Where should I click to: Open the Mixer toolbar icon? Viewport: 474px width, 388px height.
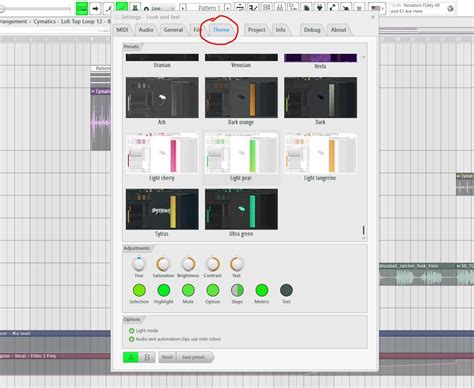coord(280,7)
